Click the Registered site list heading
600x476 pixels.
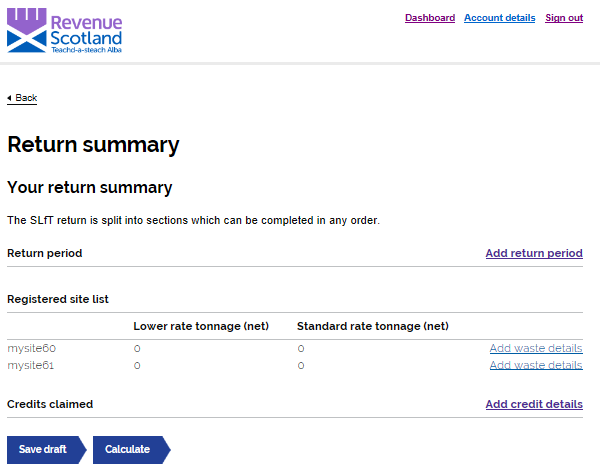[58, 299]
